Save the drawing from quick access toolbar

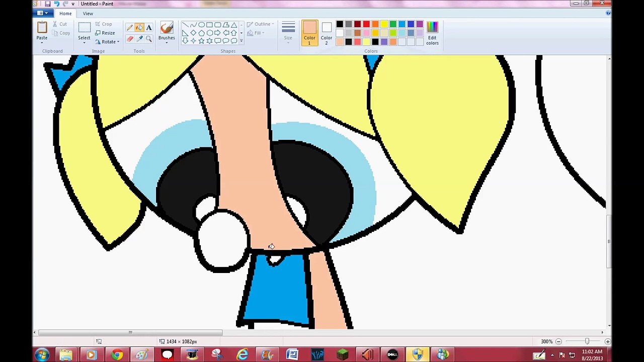pyautogui.click(x=48, y=4)
